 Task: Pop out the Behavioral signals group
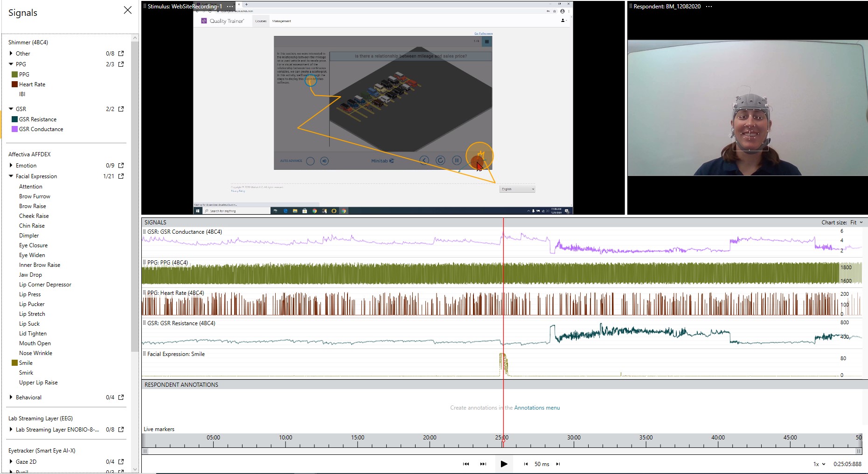pos(121,397)
